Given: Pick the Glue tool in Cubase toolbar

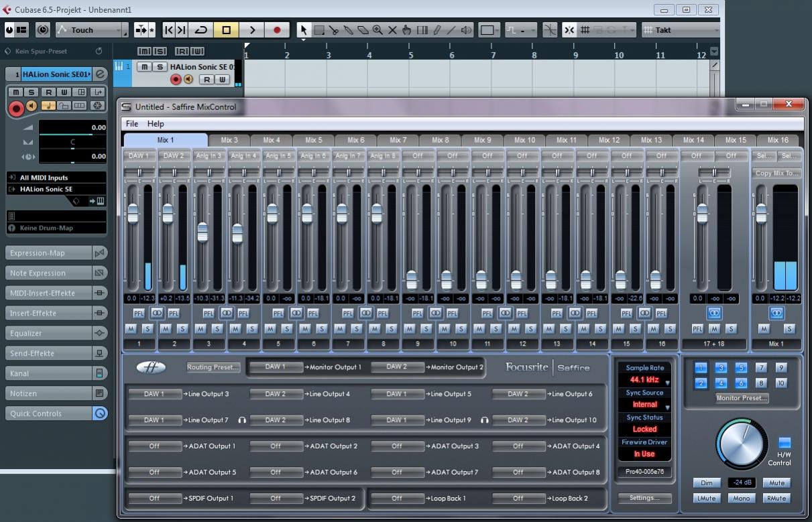Looking at the screenshot, I should coord(348,30).
